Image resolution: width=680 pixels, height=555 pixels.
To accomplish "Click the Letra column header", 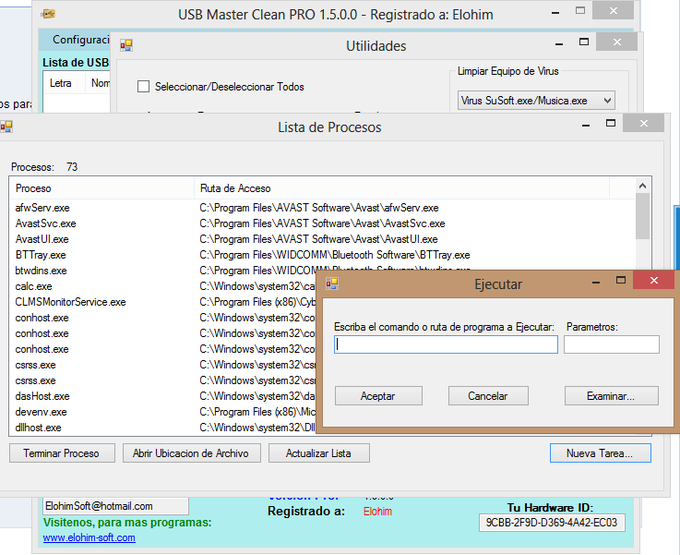I will click(x=63, y=83).
